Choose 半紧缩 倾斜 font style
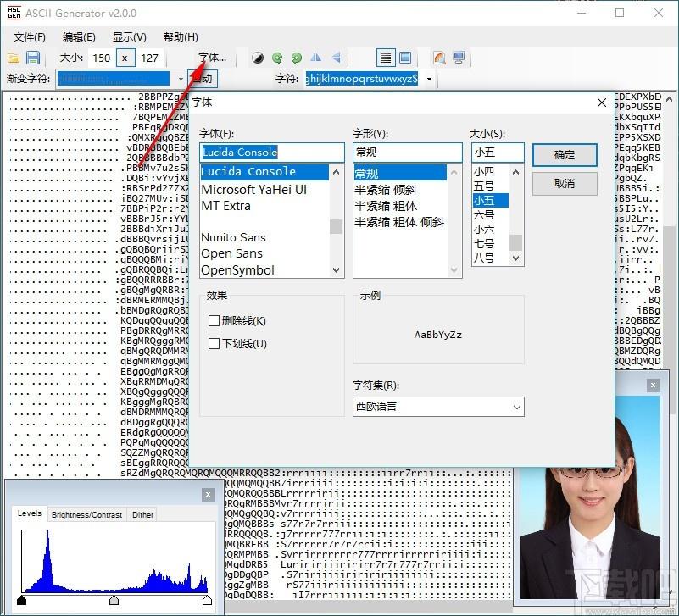 386,190
